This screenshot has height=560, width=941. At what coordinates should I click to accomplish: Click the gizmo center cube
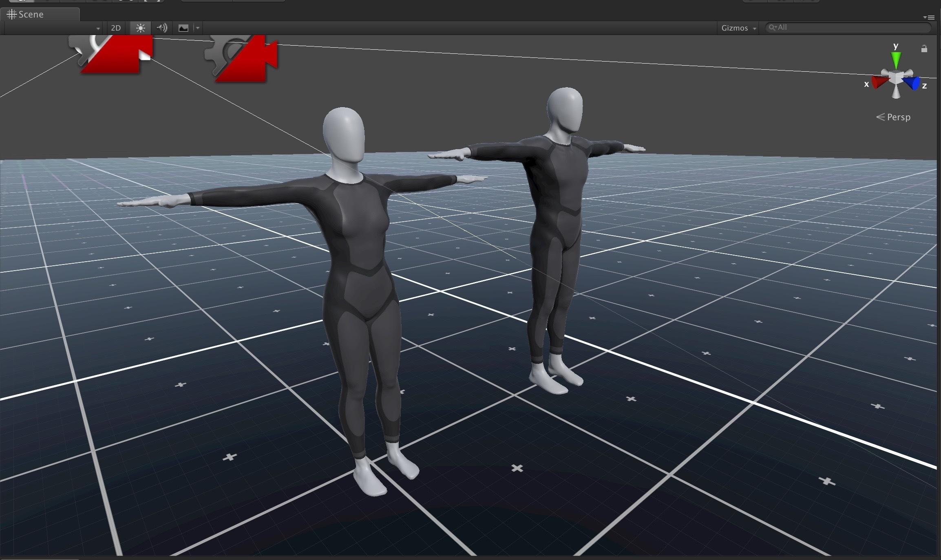(896, 77)
